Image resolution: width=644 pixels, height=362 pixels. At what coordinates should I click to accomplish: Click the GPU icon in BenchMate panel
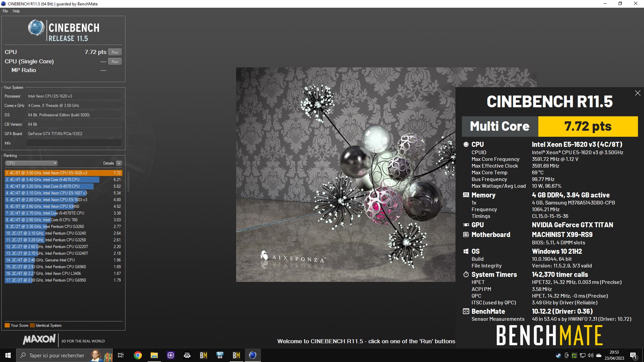pyautogui.click(x=466, y=225)
